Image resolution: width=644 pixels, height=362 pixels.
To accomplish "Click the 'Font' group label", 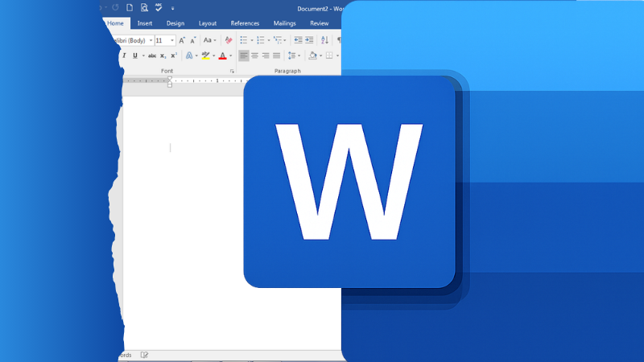I will pos(167,71).
